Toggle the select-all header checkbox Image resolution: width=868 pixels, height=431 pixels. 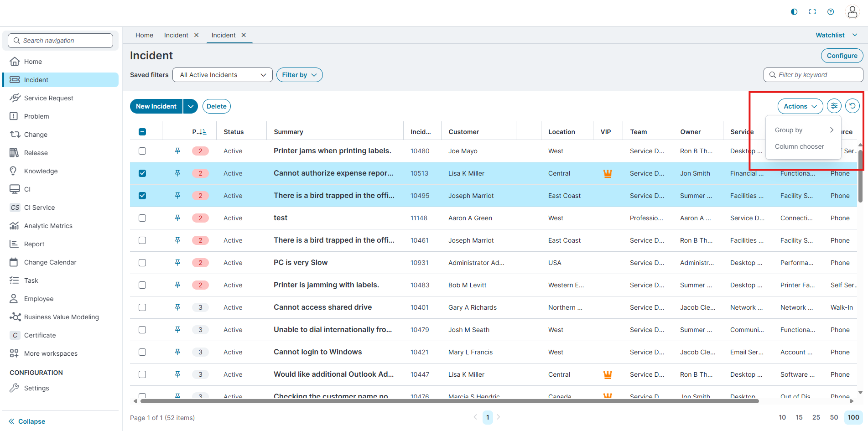(x=142, y=132)
